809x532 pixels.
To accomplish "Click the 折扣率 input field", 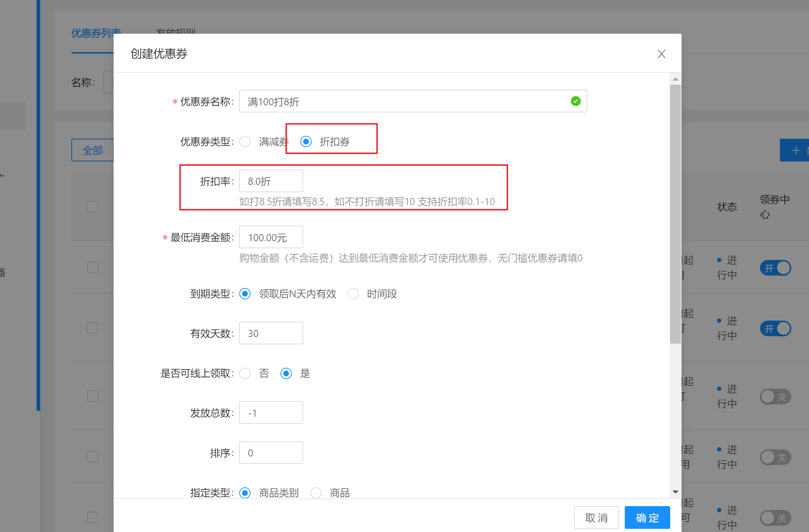I will [x=271, y=181].
